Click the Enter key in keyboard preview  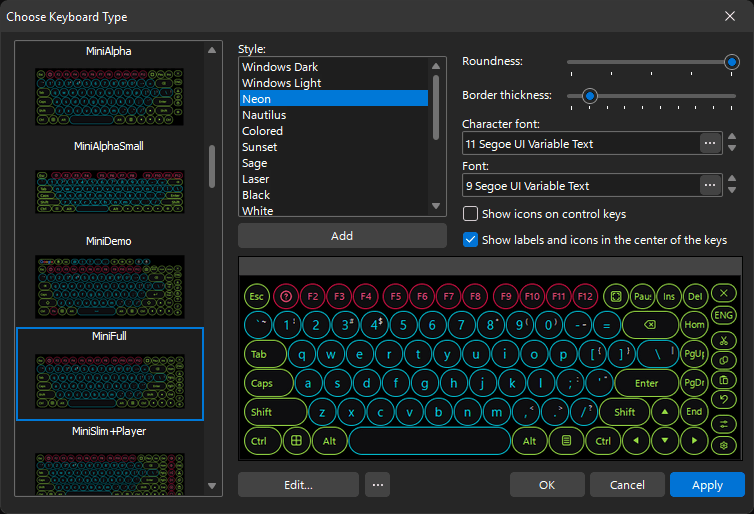tap(646, 383)
